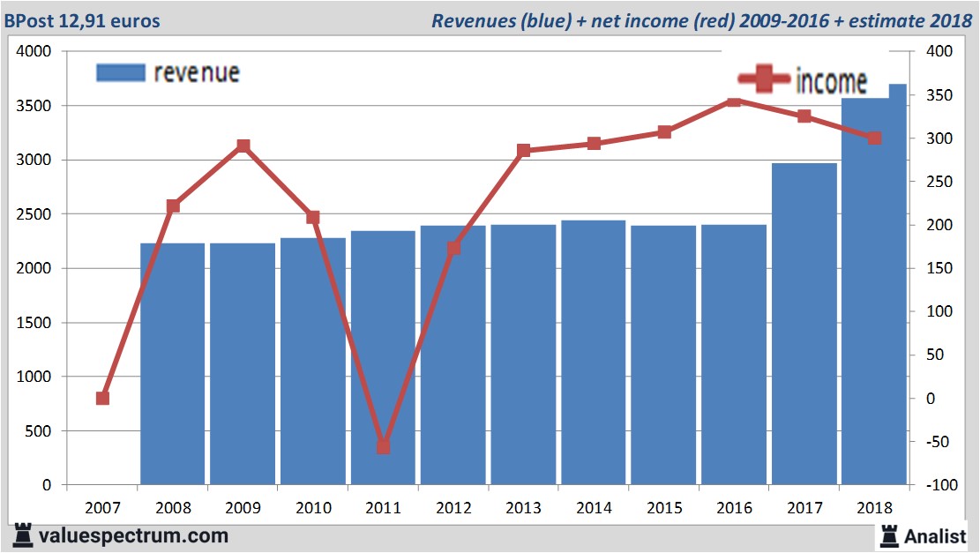Click the 2018 estimated income marker
The image size is (980, 553).
coord(874,138)
